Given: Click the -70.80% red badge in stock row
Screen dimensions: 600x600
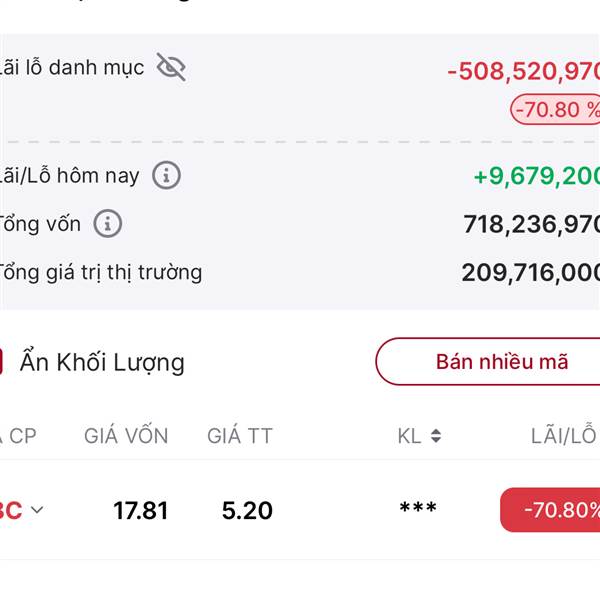Looking at the screenshot, I should click(550, 510).
